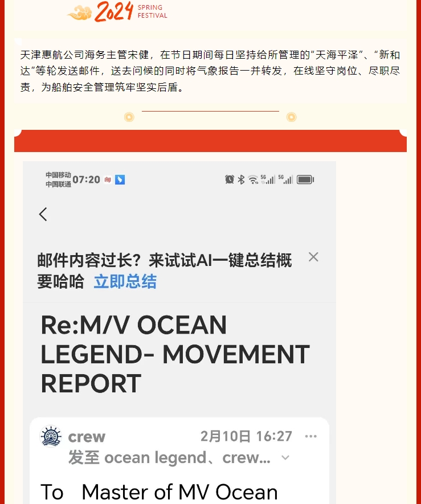421x504 pixels.
Task: Click the 2024 Spring Festival logo
Action: click(117, 11)
